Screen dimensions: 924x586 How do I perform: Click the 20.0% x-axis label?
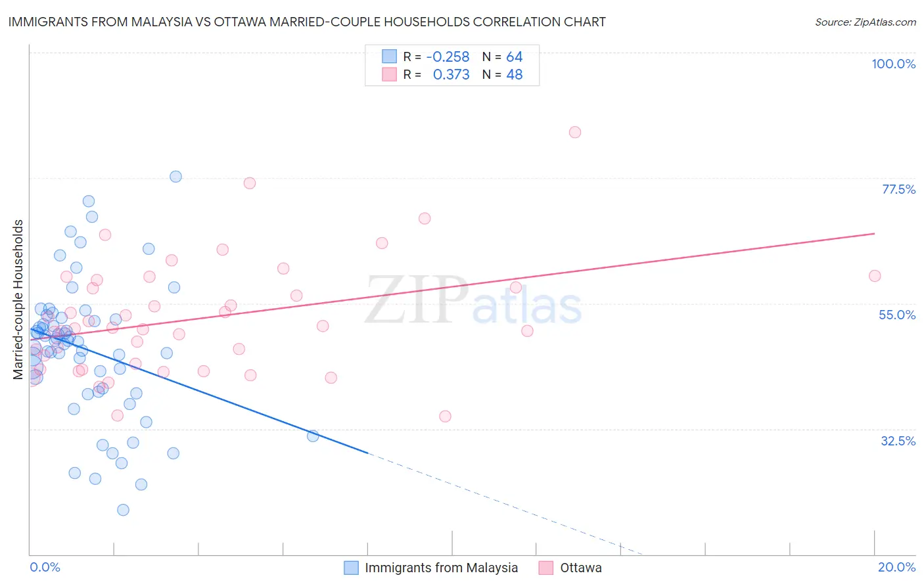896,567
